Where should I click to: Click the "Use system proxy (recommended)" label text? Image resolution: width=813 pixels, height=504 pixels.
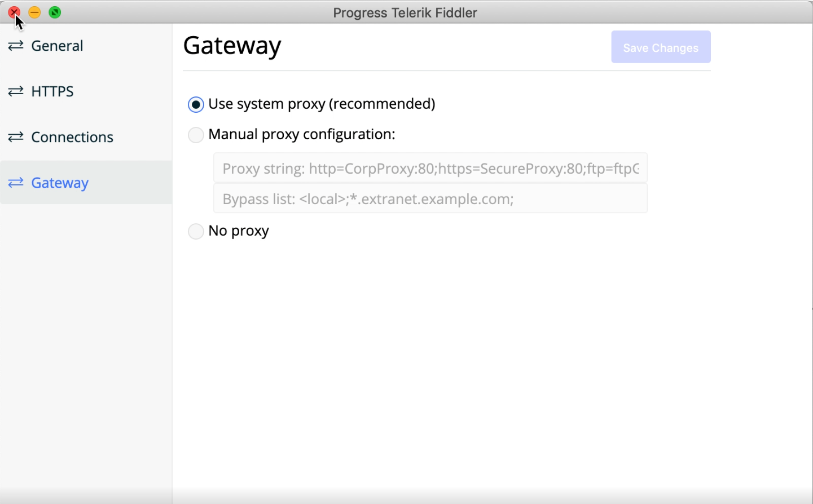[322, 104]
